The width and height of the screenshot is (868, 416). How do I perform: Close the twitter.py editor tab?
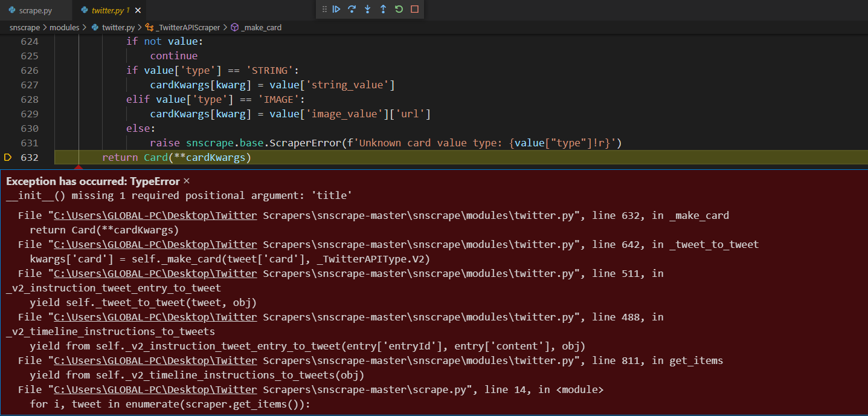138,10
